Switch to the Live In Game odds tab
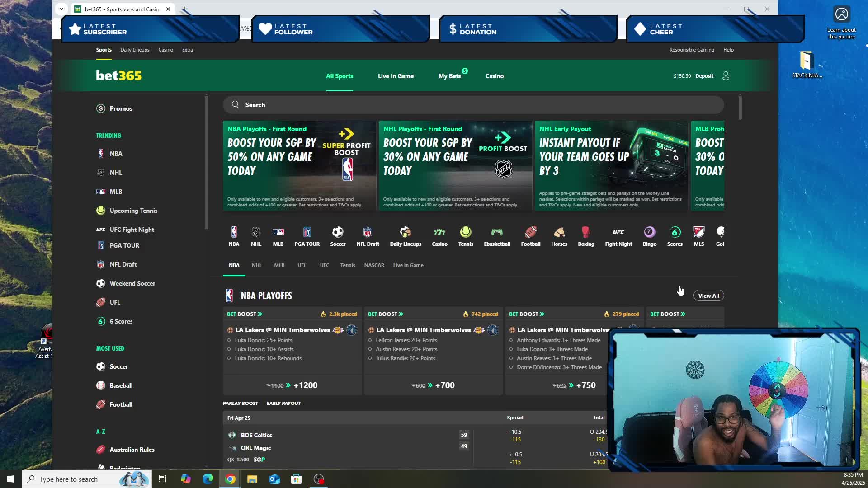This screenshot has width=868, height=488. tap(408, 265)
